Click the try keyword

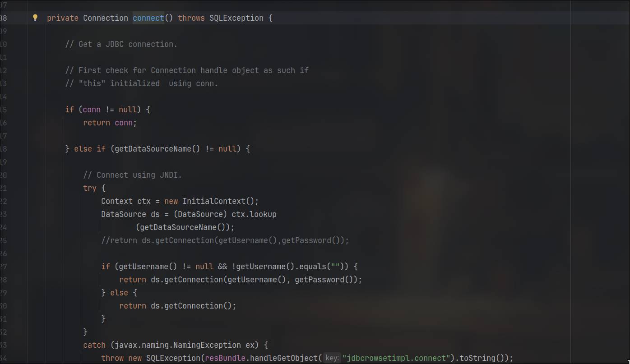click(90, 188)
